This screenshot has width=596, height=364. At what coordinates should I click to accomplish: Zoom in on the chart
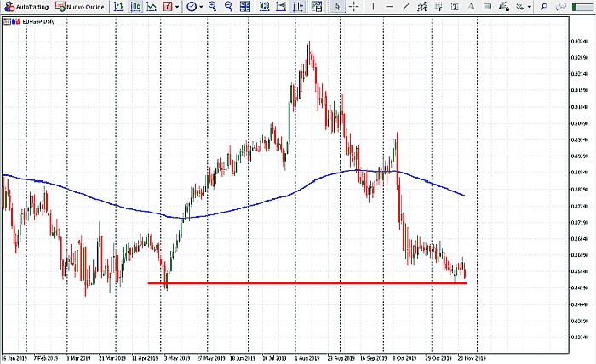pyautogui.click(x=212, y=7)
